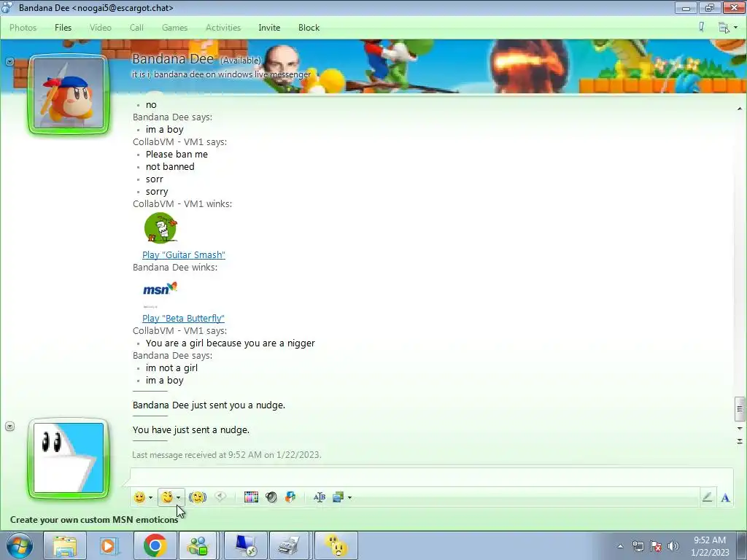Click the multicolor grid icon in the input toolbar
Screen dimensions: 747x560
coord(251,497)
